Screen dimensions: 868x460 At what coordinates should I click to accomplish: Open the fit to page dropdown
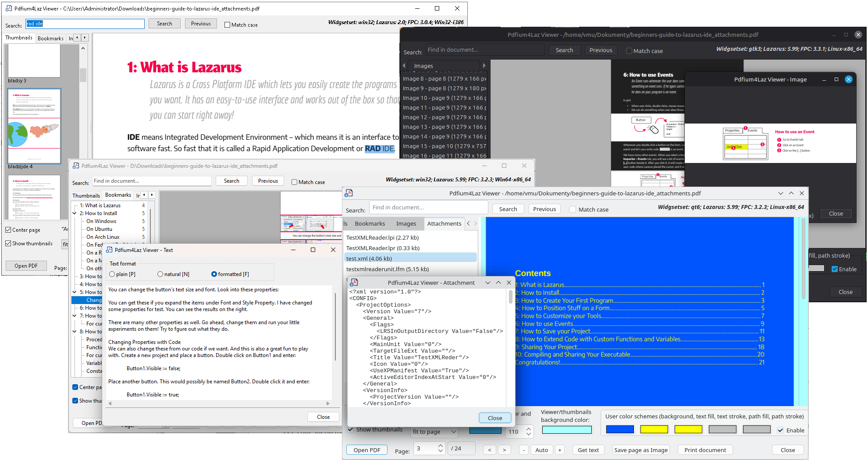[435, 432]
